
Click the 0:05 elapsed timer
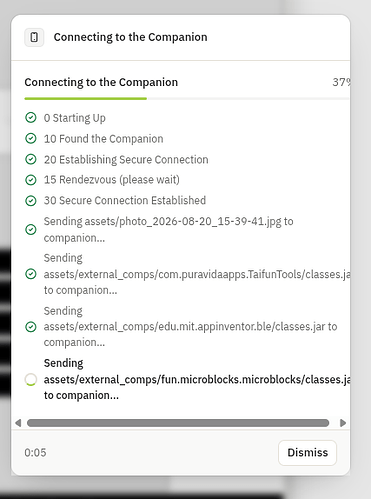pos(35,453)
